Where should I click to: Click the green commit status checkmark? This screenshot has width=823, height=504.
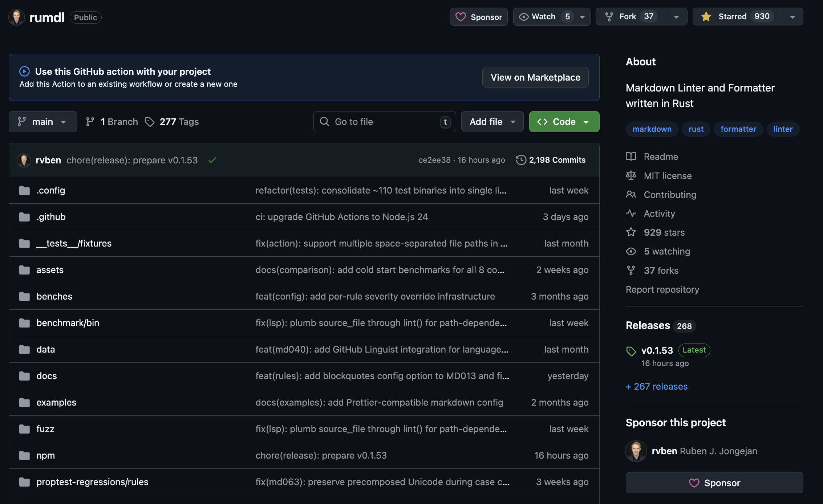tap(212, 160)
